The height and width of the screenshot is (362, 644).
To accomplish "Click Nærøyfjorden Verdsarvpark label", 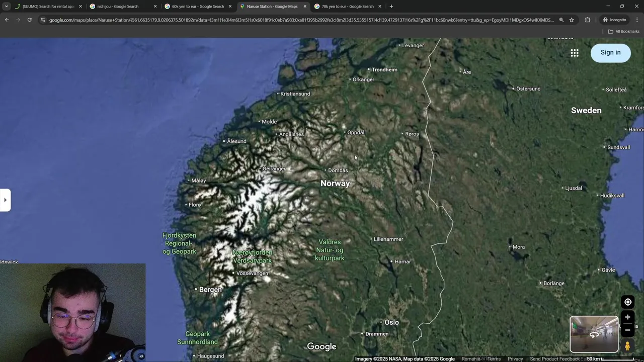I will (x=252, y=256).
